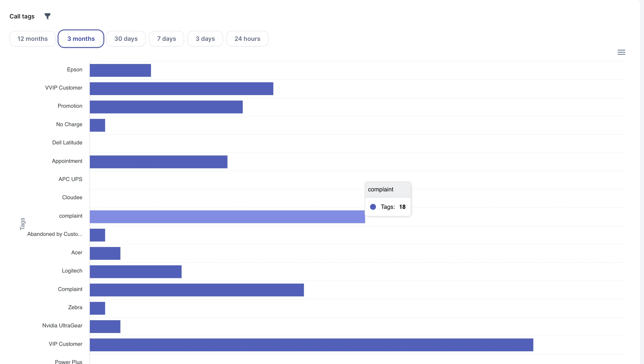Choose the 24 hours range
The image size is (644, 364).
coord(247,39)
